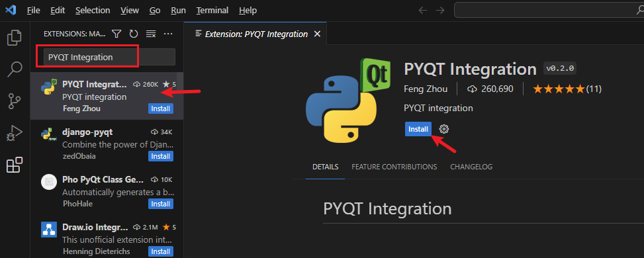
Task: Click the five-star rating on details page
Action: click(x=559, y=89)
